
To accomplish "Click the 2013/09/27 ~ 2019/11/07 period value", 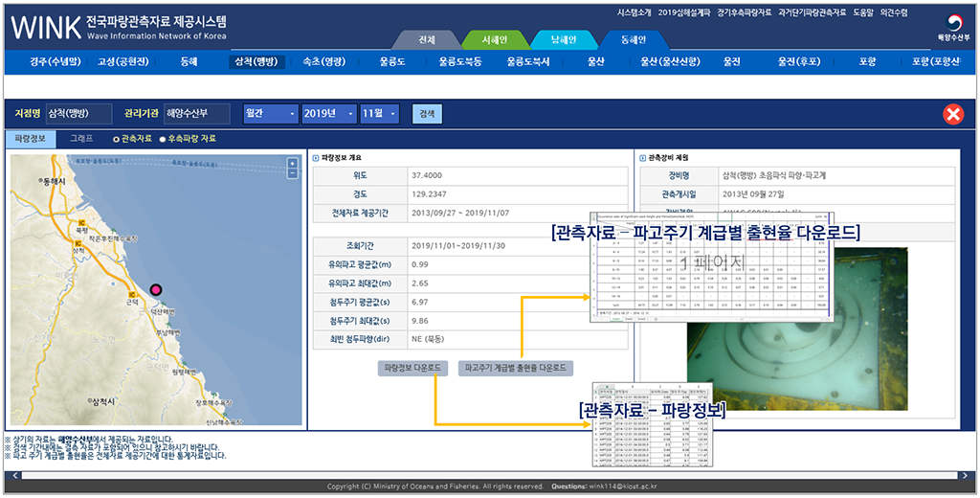I will point(460,213).
